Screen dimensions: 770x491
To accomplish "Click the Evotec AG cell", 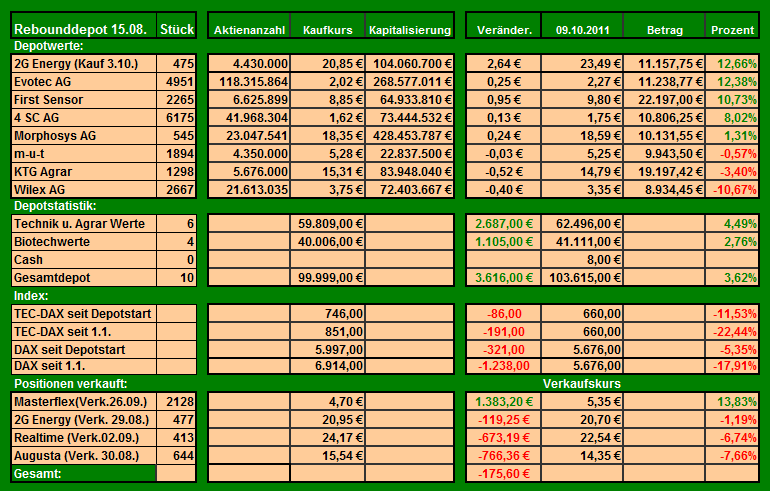I will [x=84, y=82].
